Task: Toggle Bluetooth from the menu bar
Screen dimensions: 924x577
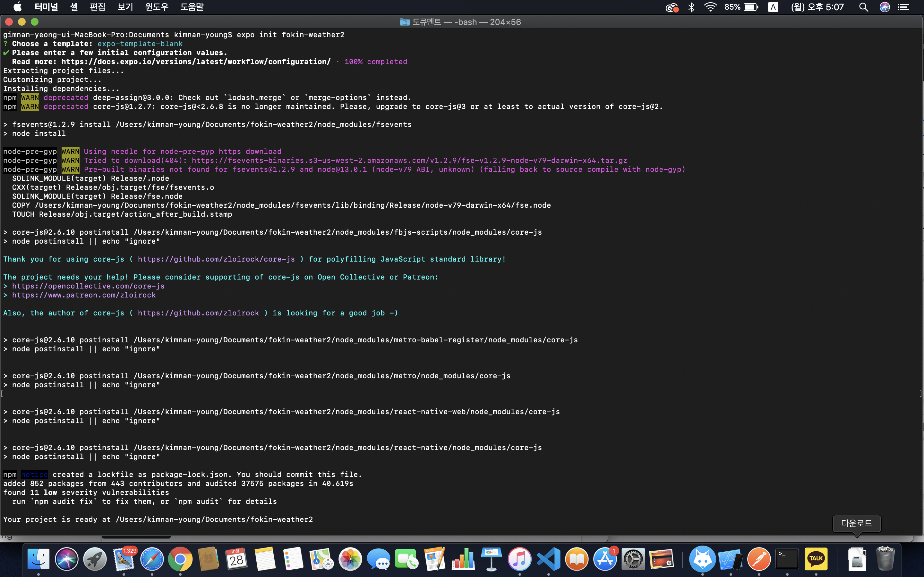Action: [691, 7]
